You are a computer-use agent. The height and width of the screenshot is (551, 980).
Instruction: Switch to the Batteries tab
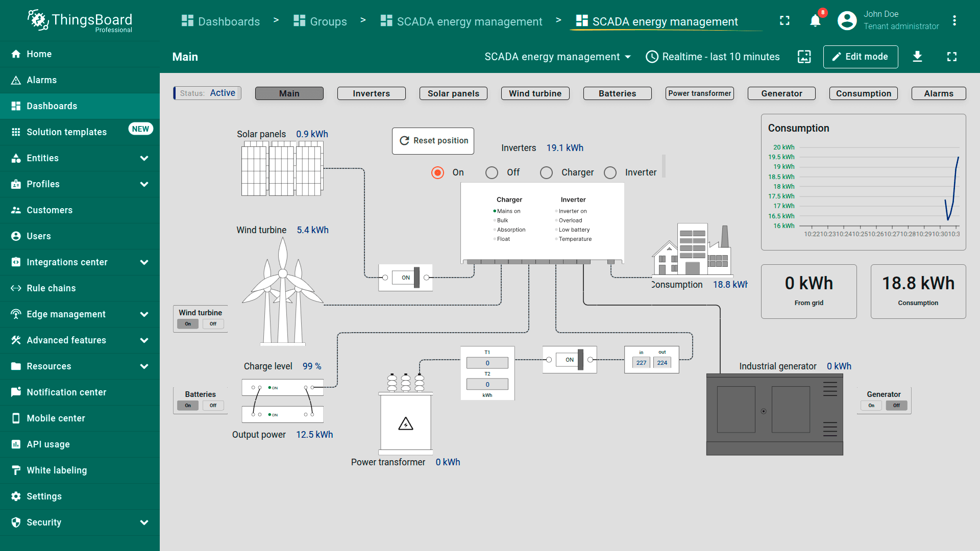tap(617, 93)
